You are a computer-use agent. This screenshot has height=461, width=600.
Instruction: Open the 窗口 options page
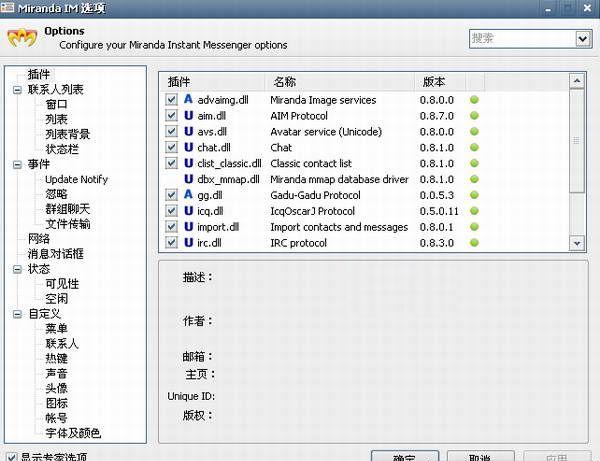56,104
